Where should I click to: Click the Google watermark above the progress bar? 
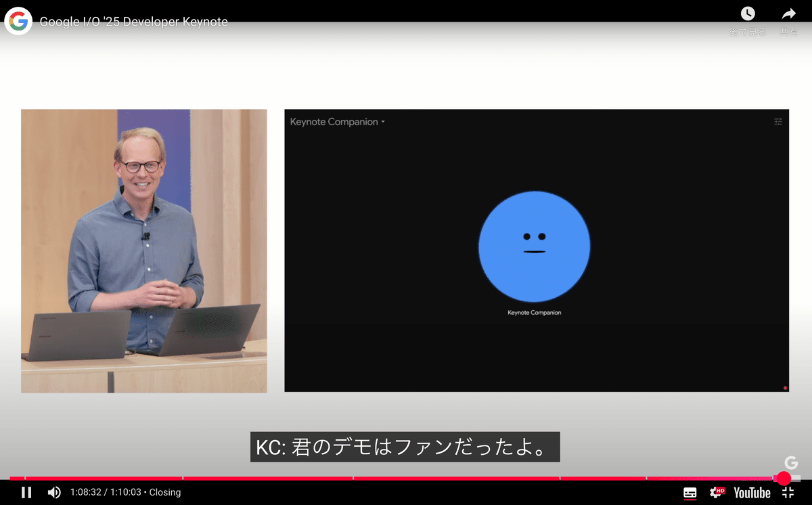pyautogui.click(x=790, y=463)
